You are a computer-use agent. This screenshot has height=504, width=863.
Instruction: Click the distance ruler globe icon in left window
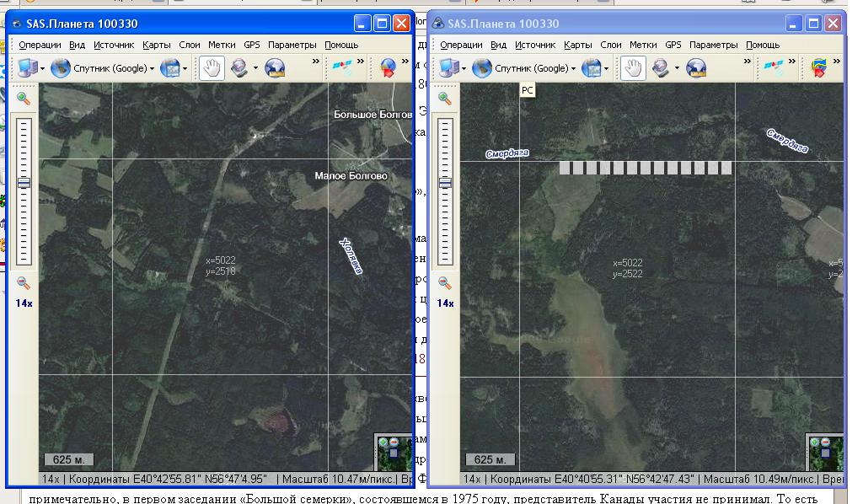(274, 68)
